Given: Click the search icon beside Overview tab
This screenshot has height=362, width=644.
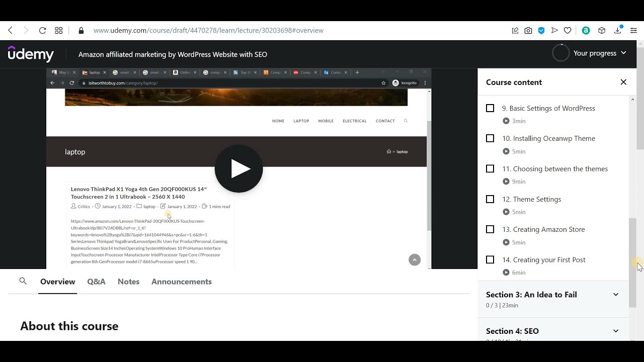Looking at the screenshot, I should pos(23,282).
